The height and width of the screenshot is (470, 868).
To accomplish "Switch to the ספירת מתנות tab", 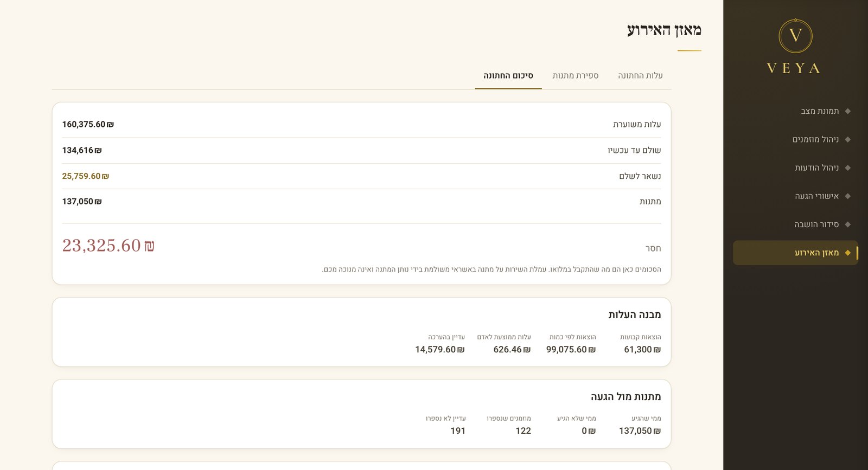I will click(576, 75).
